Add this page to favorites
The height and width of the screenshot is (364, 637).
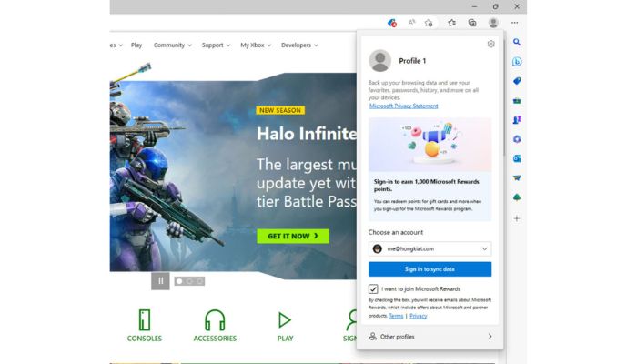point(429,23)
